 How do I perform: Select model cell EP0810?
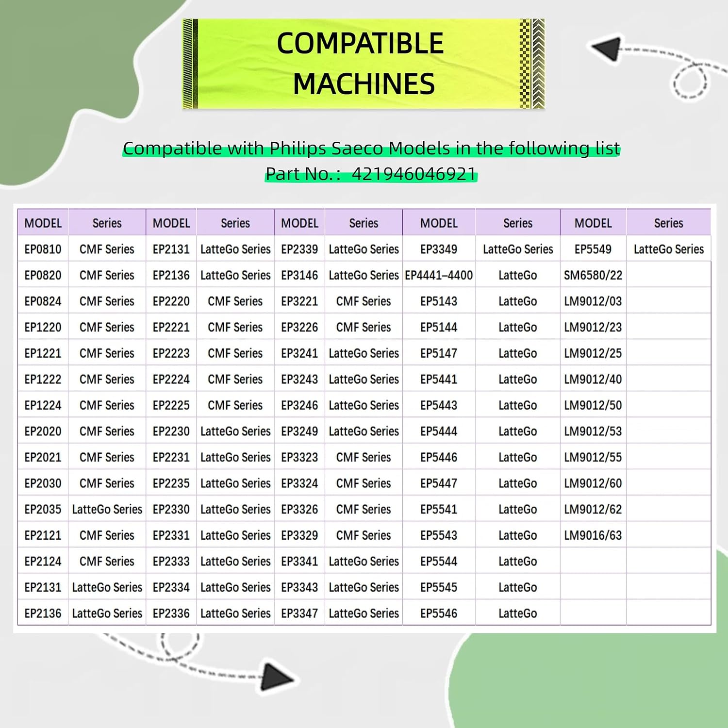click(43, 249)
